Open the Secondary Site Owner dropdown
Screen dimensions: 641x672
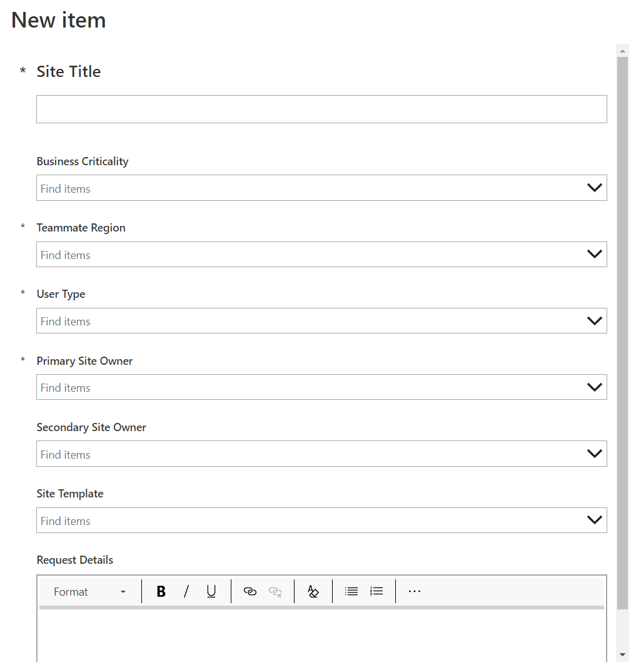point(593,453)
